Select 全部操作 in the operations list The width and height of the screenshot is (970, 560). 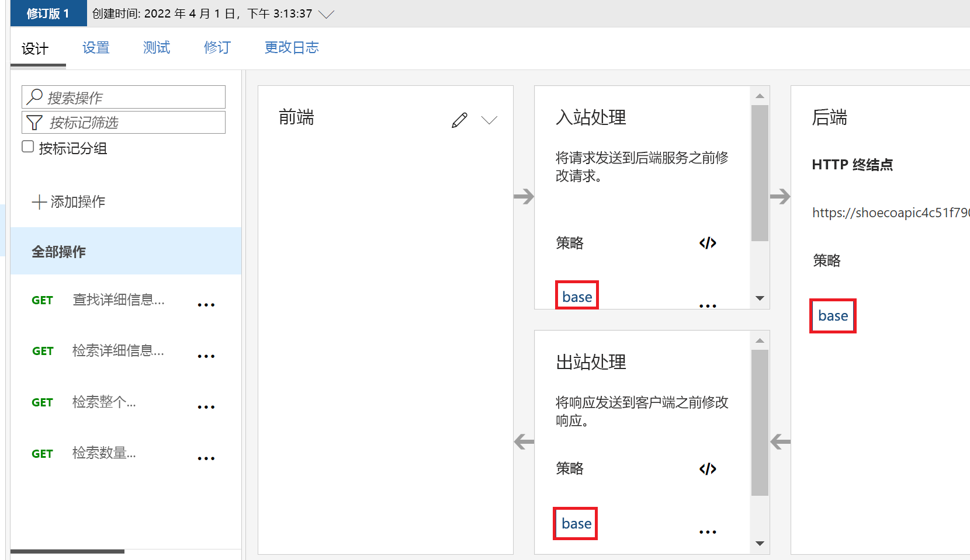126,251
